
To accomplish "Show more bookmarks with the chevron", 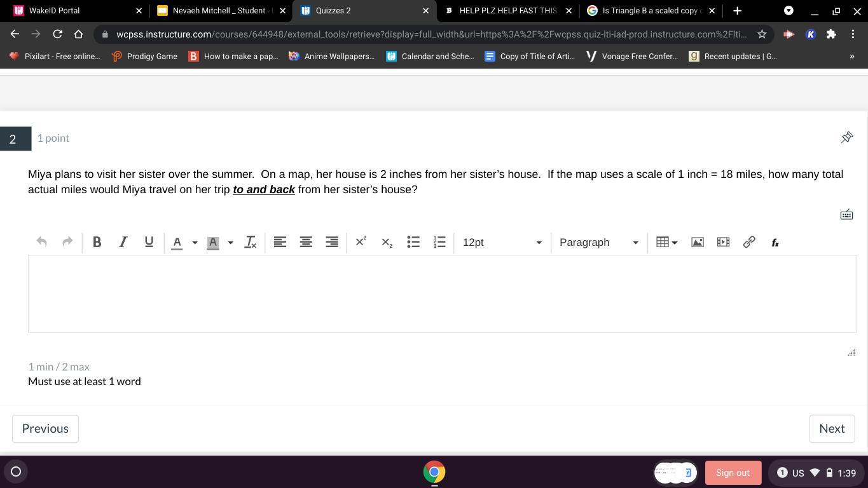I will click(x=852, y=57).
